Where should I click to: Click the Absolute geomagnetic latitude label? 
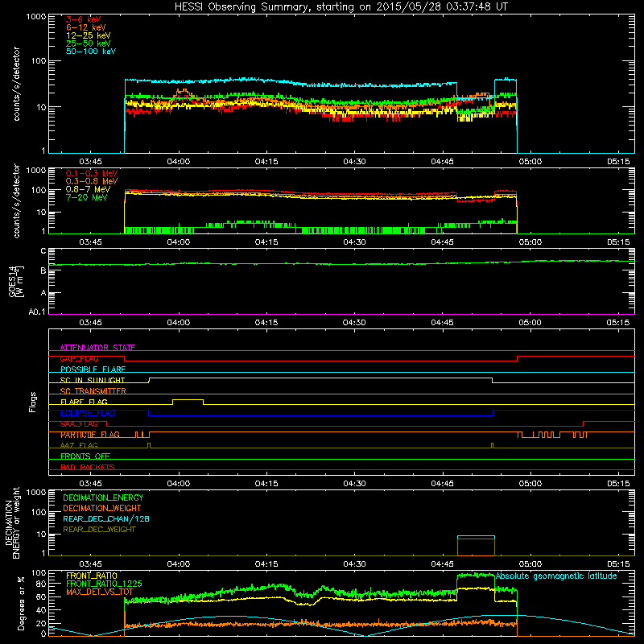click(x=556, y=576)
